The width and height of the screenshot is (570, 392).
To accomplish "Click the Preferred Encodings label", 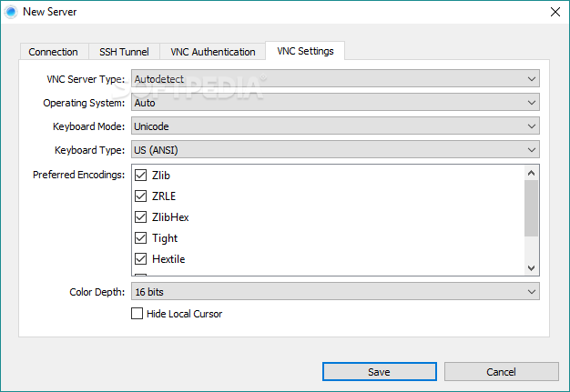I will (79, 175).
